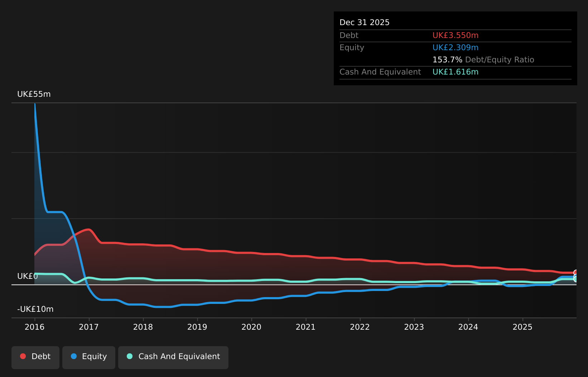Image resolution: width=588 pixels, height=377 pixels.
Task: Click the 2025 x-axis label
Action: point(522,327)
